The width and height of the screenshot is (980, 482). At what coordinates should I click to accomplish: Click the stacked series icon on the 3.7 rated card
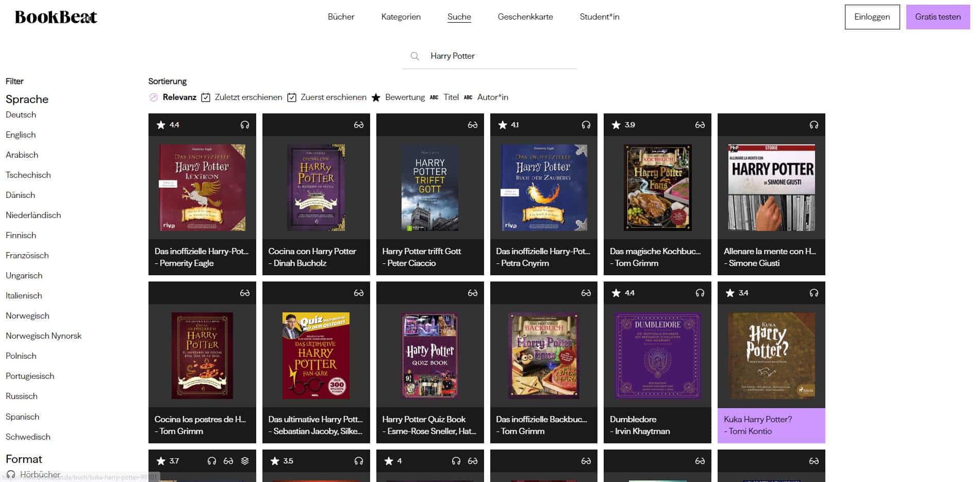pyautogui.click(x=245, y=461)
